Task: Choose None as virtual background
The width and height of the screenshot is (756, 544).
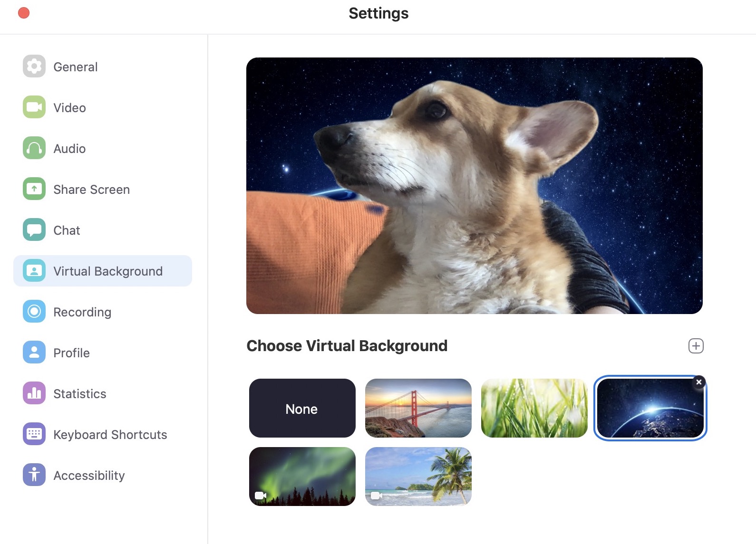Action: pyautogui.click(x=302, y=408)
